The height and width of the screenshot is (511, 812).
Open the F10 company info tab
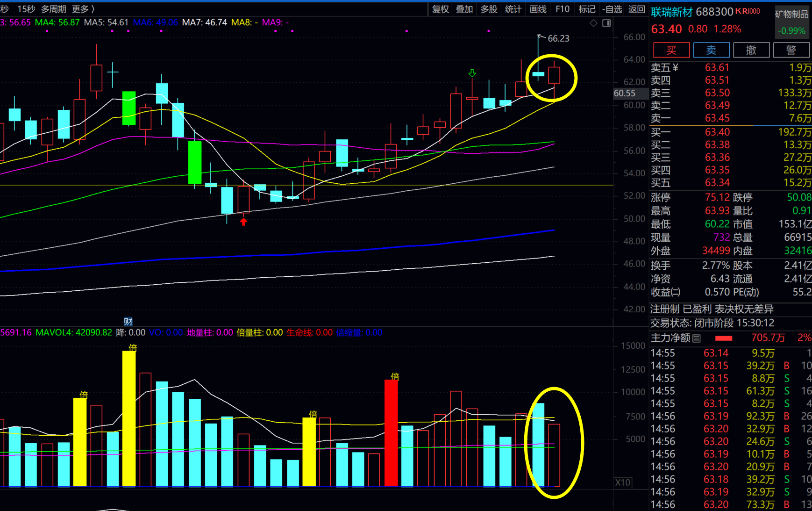pos(562,9)
